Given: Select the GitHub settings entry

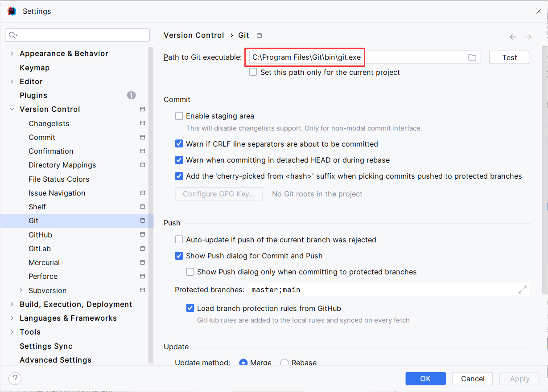Looking at the screenshot, I should coord(40,235).
